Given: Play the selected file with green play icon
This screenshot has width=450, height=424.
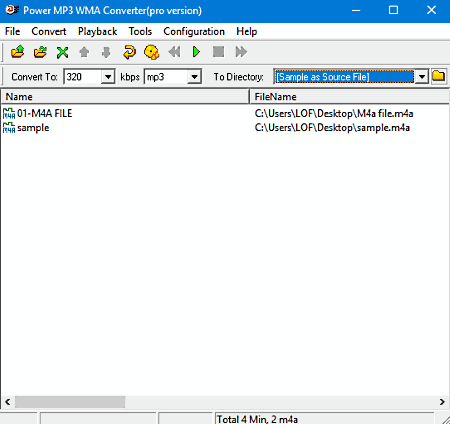Looking at the screenshot, I should pos(196,52).
